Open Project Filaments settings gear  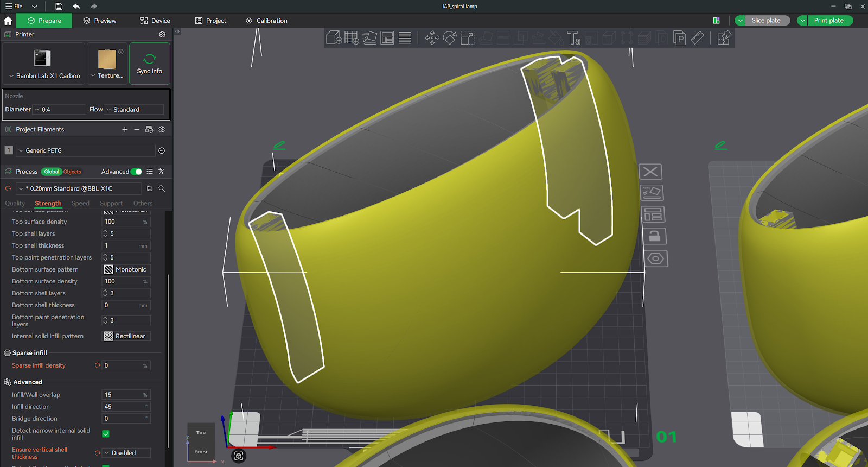point(162,129)
